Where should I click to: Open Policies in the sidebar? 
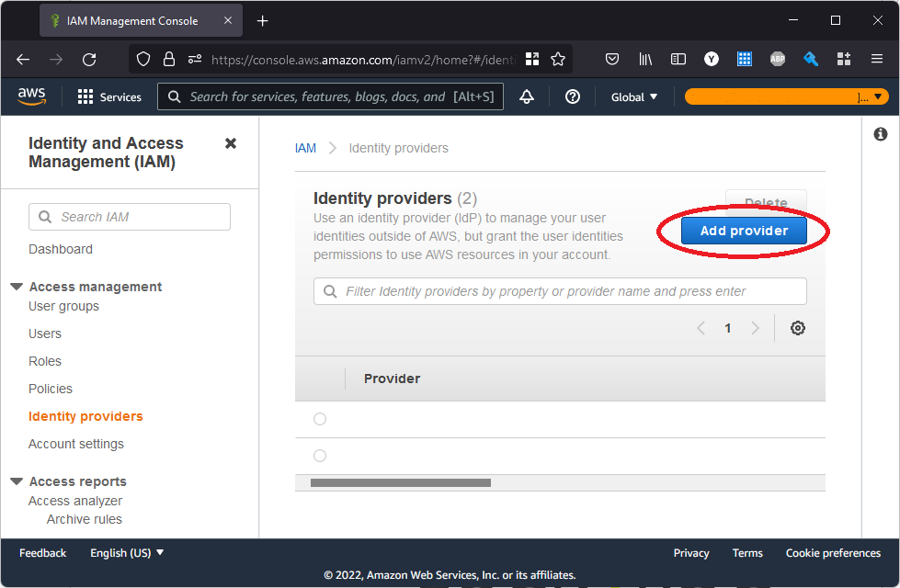[51, 389]
